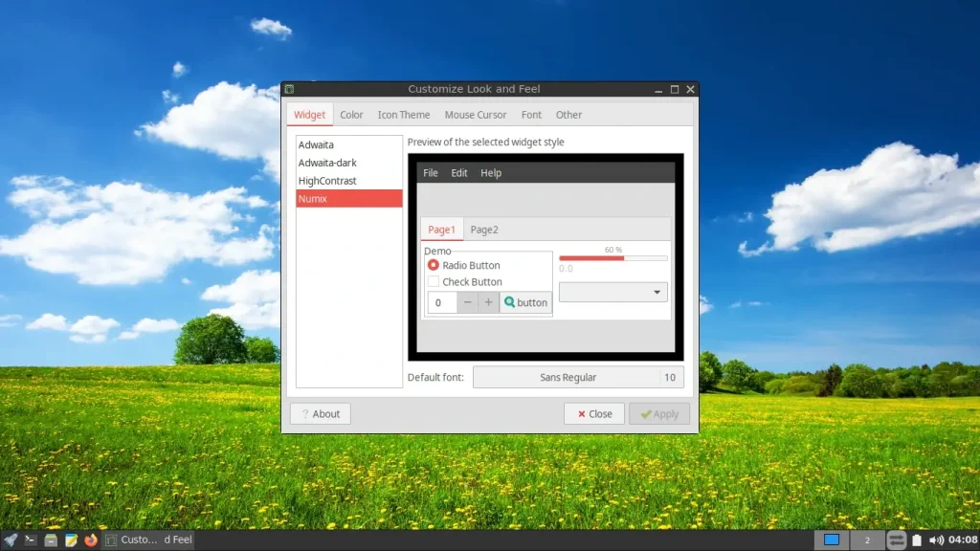Click the Customize Look and Feel taskbar entry
This screenshot has width=980, height=551.
pyautogui.click(x=148, y=540)
